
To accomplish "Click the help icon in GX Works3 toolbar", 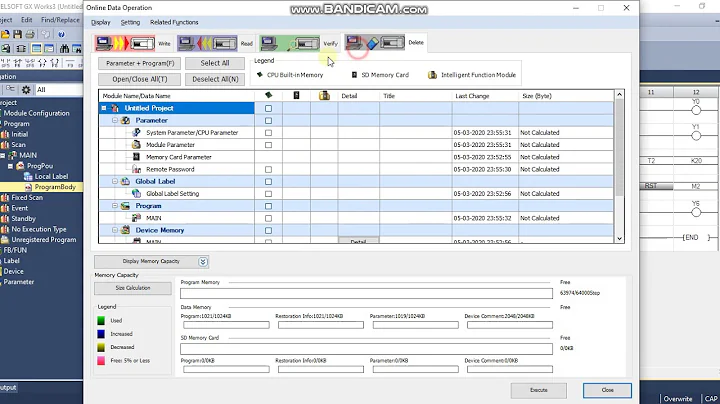I will point(61,34).
